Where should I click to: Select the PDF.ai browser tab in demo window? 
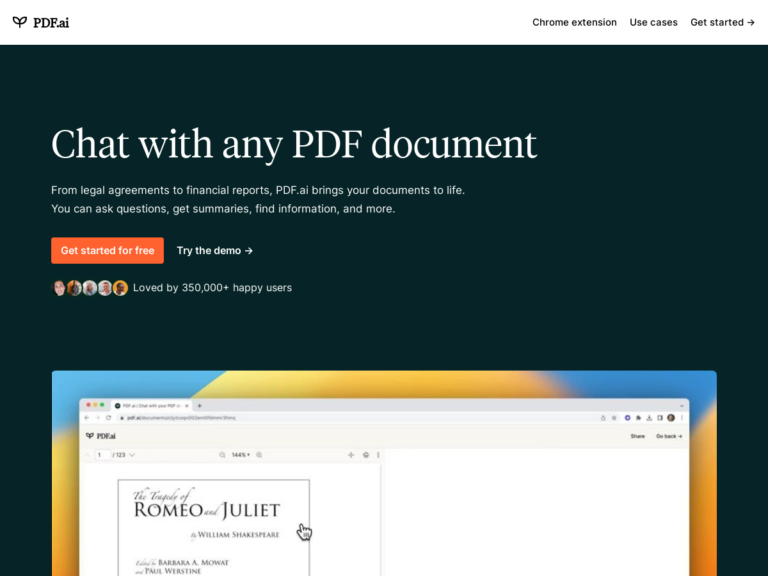tap(152, 406)
